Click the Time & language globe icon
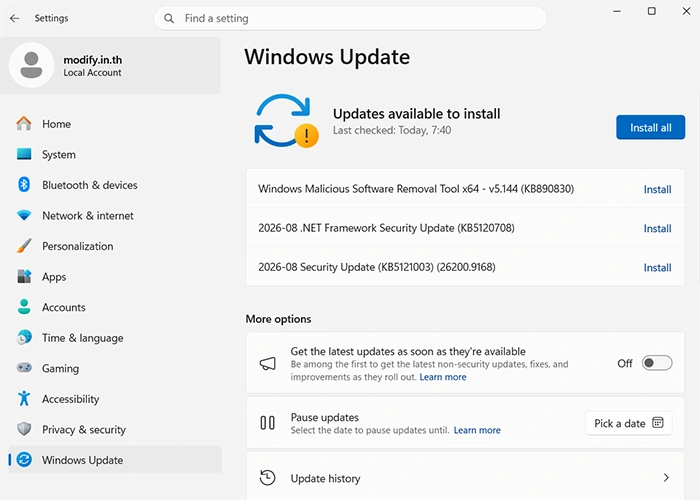The image size is (700, 500). click(x=24, y=338)
